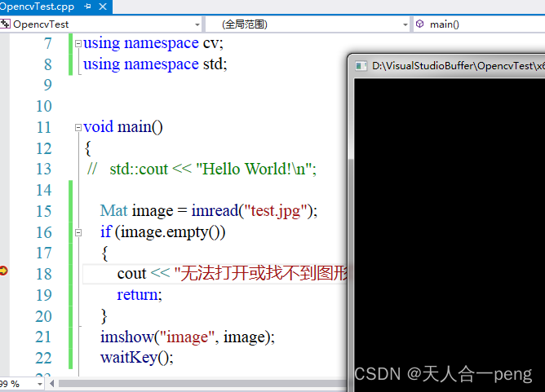The image size is (545, 392).
Task: Collapse the using namespace block at line 7
Action: 78,43
